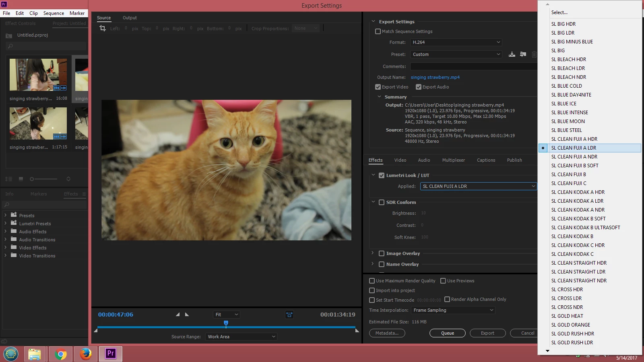The width and height of the screenshot is (644, 362).
Task: Click the Set In Point triangle icon
Action: 178,315
